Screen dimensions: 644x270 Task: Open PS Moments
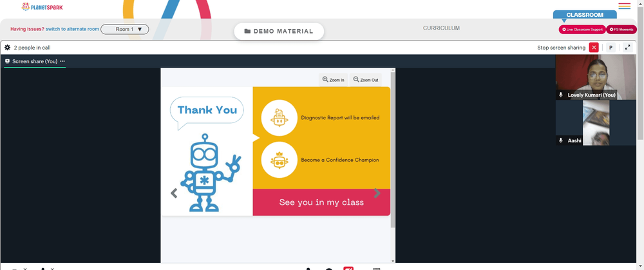tap(621, 30)
